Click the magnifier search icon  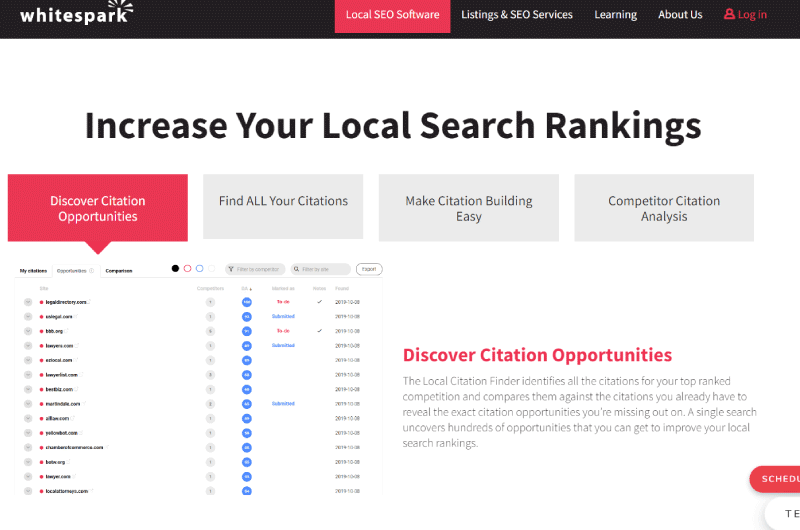click(296, 269)
